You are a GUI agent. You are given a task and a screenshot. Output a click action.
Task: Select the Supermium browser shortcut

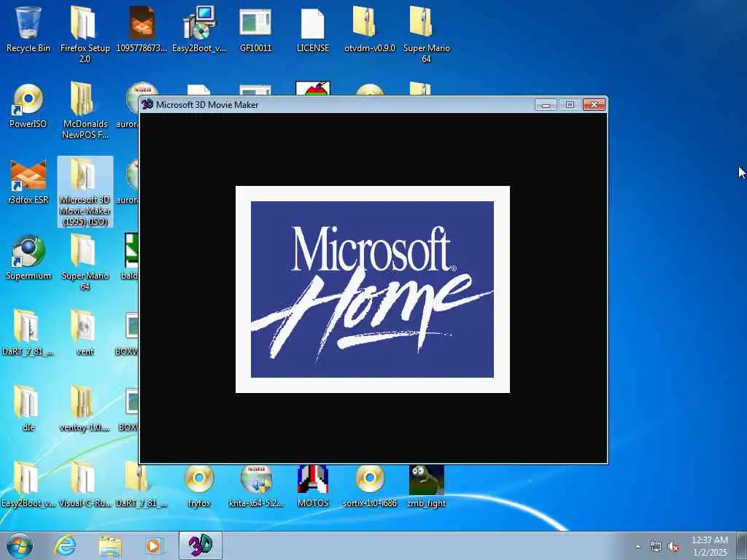pos(28,257)
